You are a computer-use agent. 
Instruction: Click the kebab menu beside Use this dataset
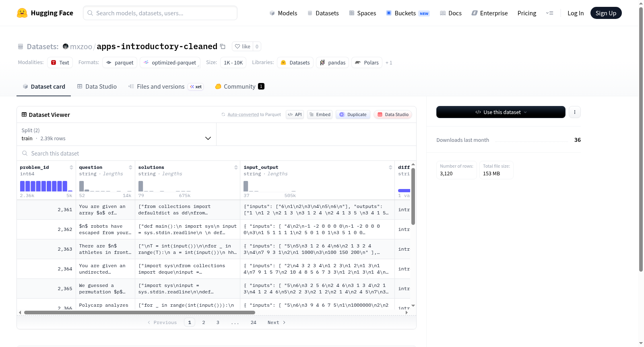point(575,112)
